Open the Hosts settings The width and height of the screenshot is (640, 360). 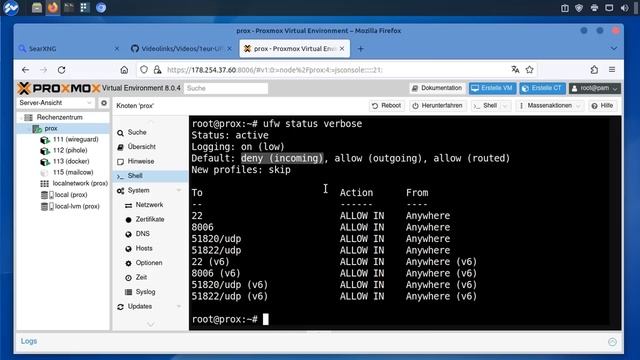point(144,248)
